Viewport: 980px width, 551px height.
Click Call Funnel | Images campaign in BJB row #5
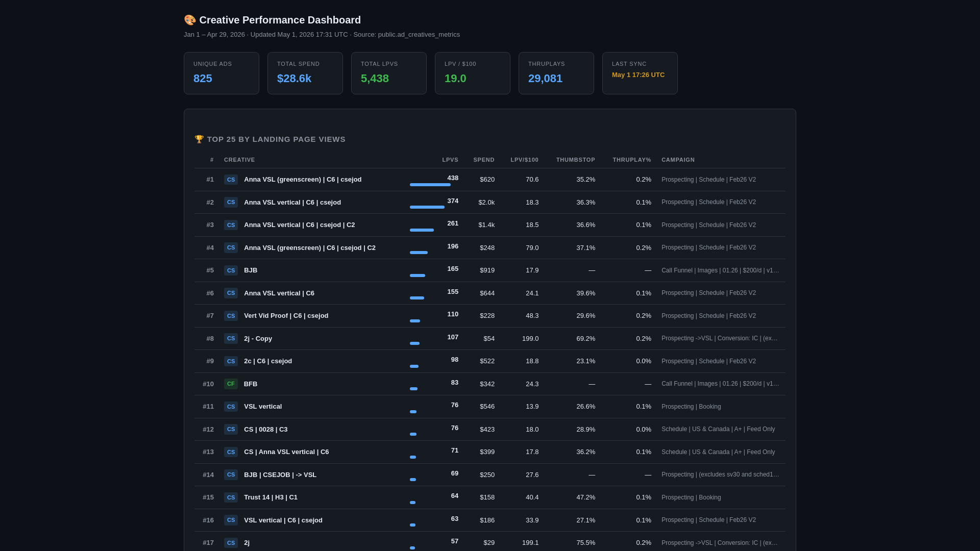click(720, 270)
